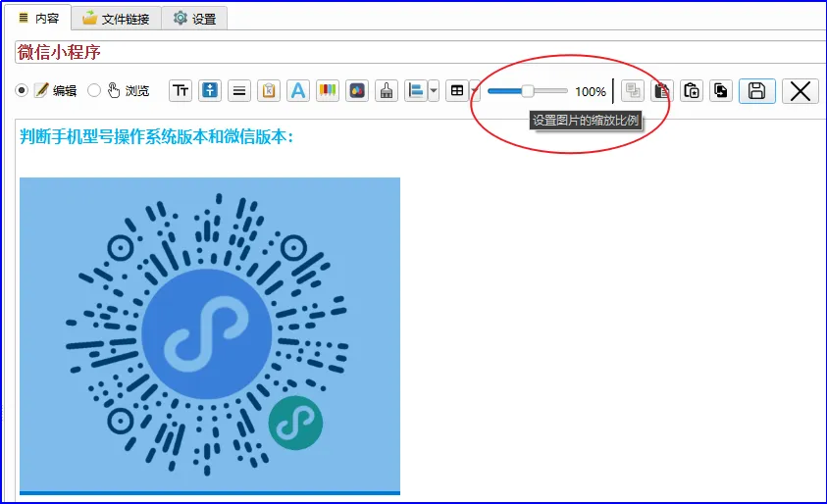Select the mini program QR code image

(210, 335)
